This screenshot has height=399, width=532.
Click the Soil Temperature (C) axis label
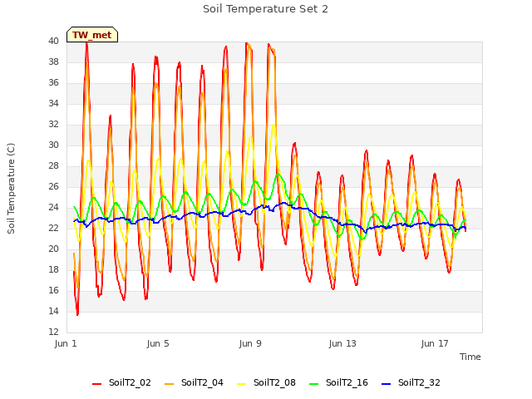11,189
